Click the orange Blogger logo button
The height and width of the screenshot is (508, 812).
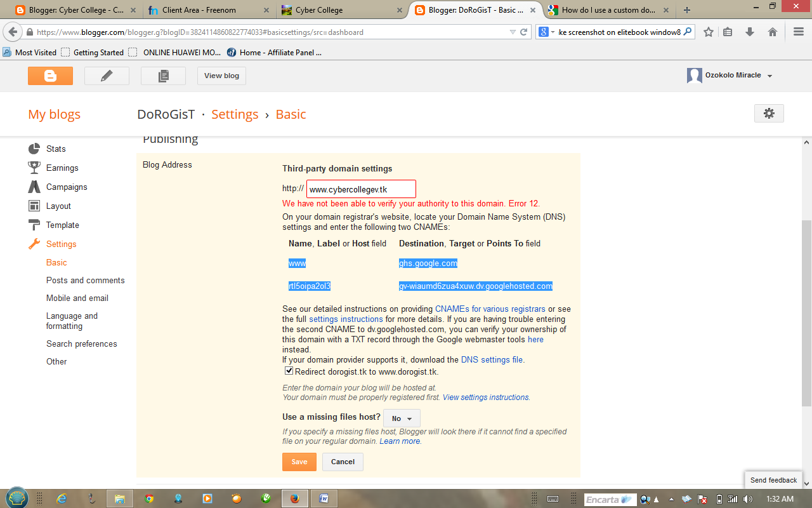[x=50, y=76]
